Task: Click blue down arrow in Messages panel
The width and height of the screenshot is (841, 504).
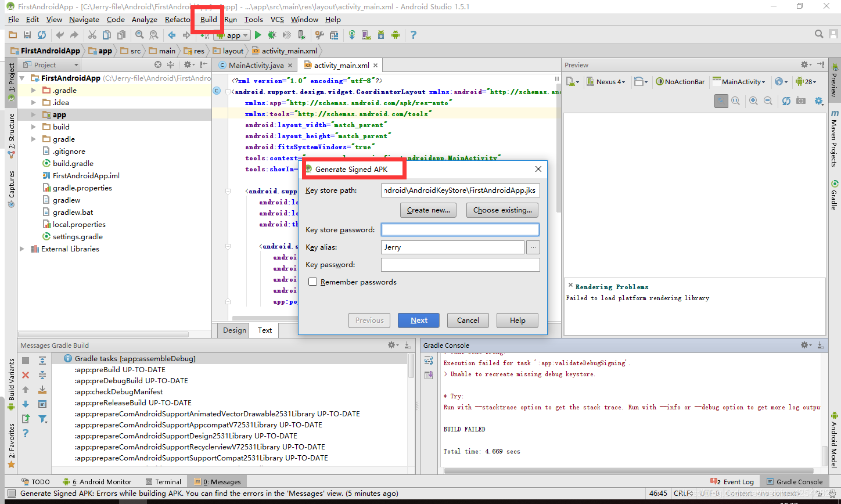Action: point(26,404)
